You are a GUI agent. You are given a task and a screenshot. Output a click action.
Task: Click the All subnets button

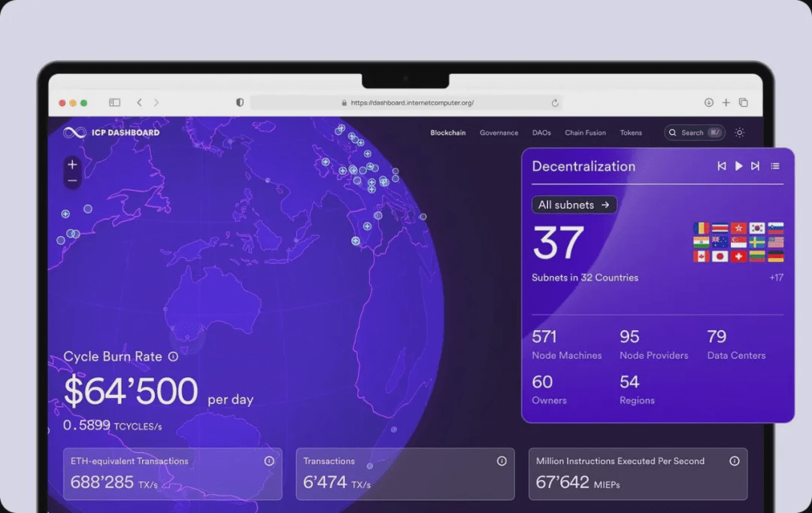coord(574,205)
